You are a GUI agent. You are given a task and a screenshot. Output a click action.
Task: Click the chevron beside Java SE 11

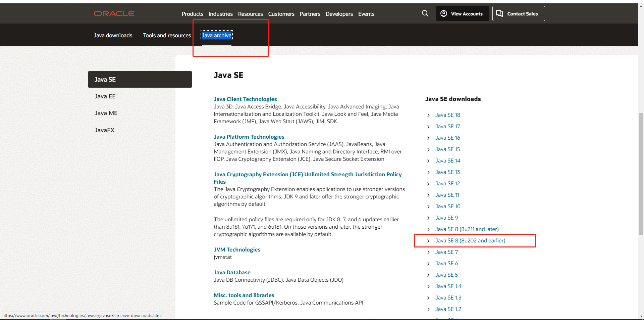point(428,195)
